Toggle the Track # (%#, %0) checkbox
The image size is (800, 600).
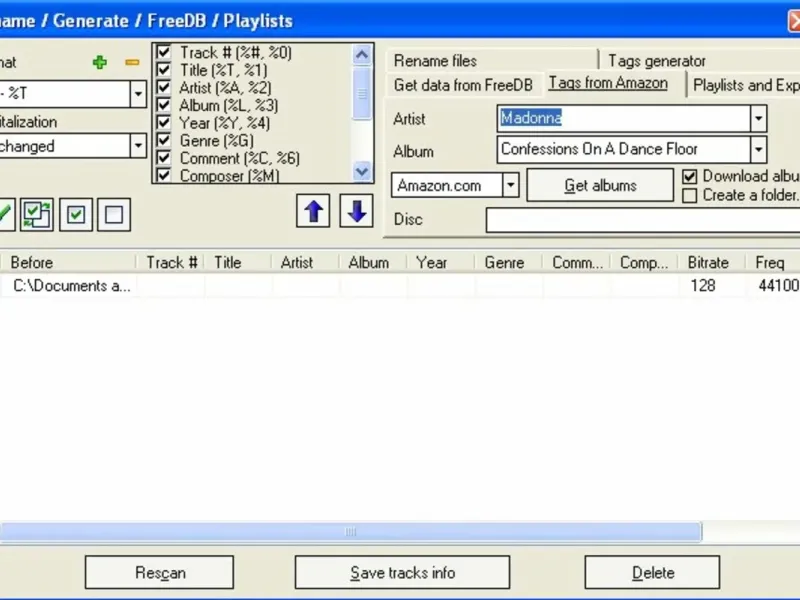[x=163, y=52]
